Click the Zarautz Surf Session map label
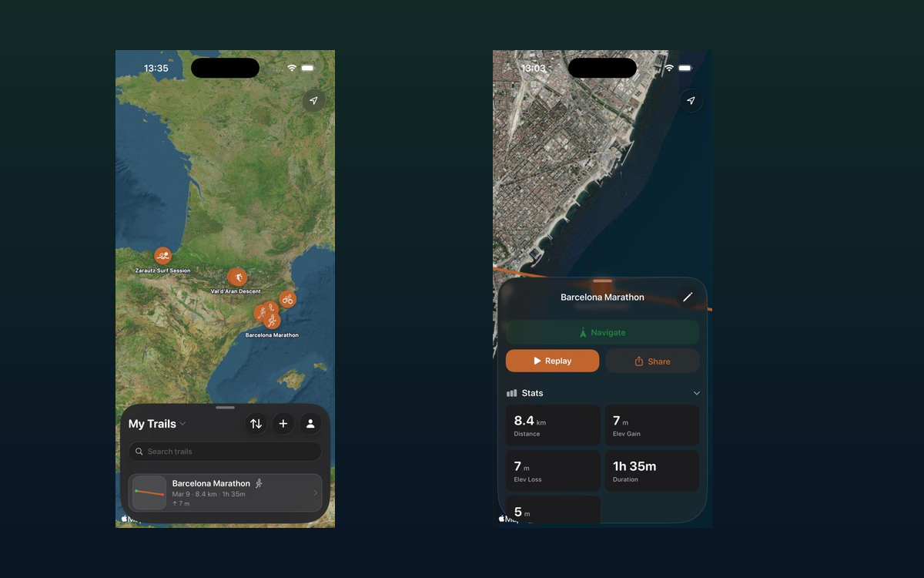Image resolution: width=924 pixels, height=578 pixels. 162,271
